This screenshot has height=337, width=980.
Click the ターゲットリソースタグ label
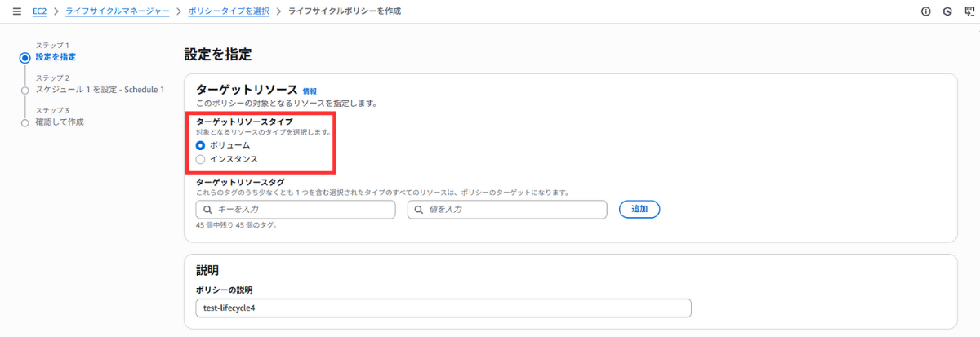[x=240, y=182]
